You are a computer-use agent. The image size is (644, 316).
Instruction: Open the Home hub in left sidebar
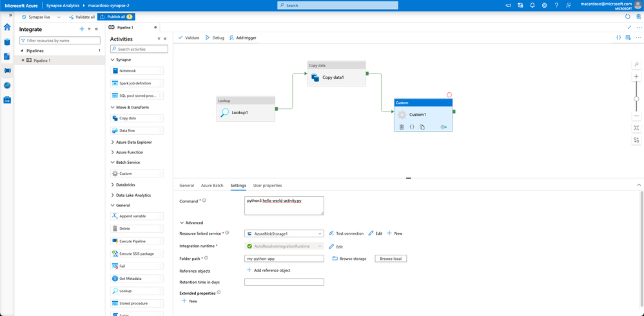7,28
